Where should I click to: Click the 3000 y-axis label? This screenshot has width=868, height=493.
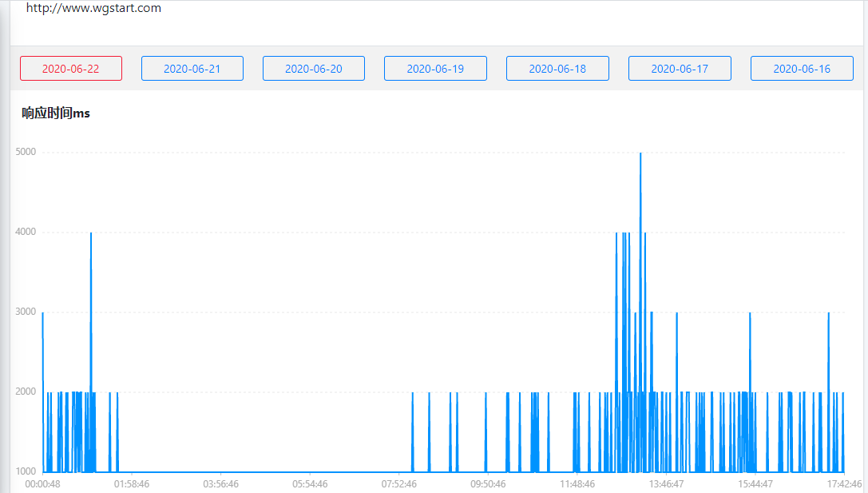pyautogui.click(x=26, y=312)
